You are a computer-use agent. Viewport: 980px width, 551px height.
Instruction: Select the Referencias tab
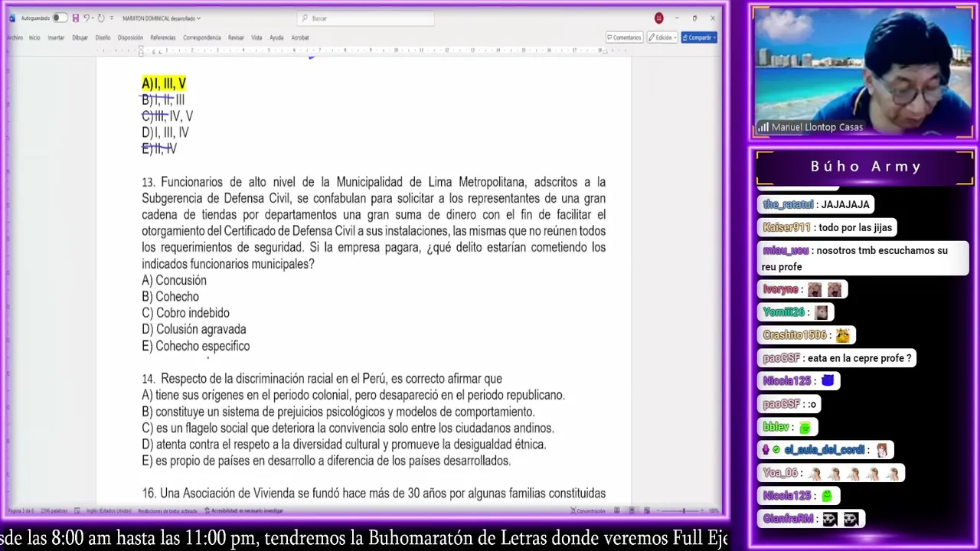pos(162,37)
